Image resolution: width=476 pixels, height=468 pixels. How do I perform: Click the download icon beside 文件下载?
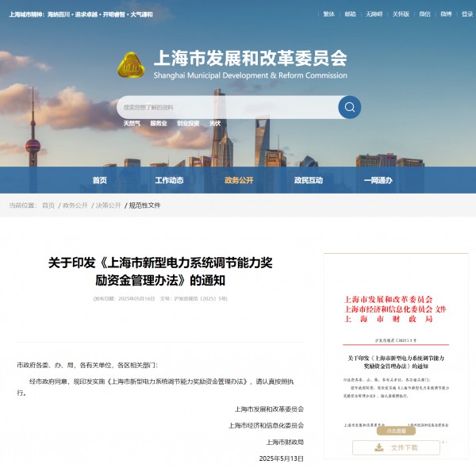[x=379, y=447]
